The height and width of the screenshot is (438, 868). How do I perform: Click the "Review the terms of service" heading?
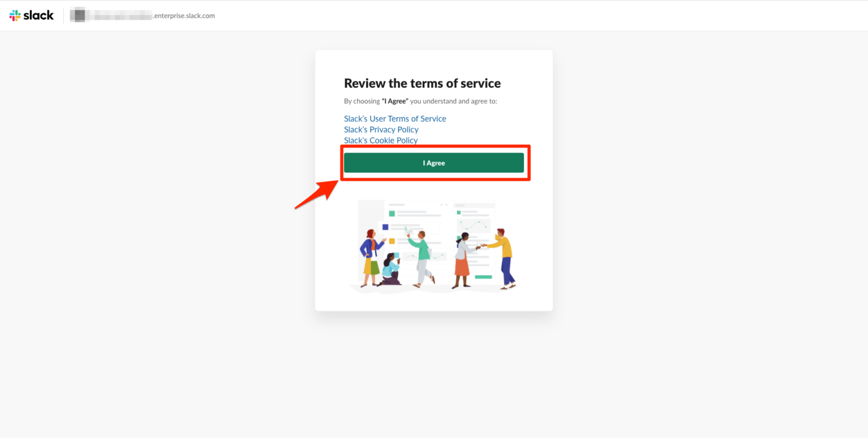pyautogui.click(x=422, y=84)
